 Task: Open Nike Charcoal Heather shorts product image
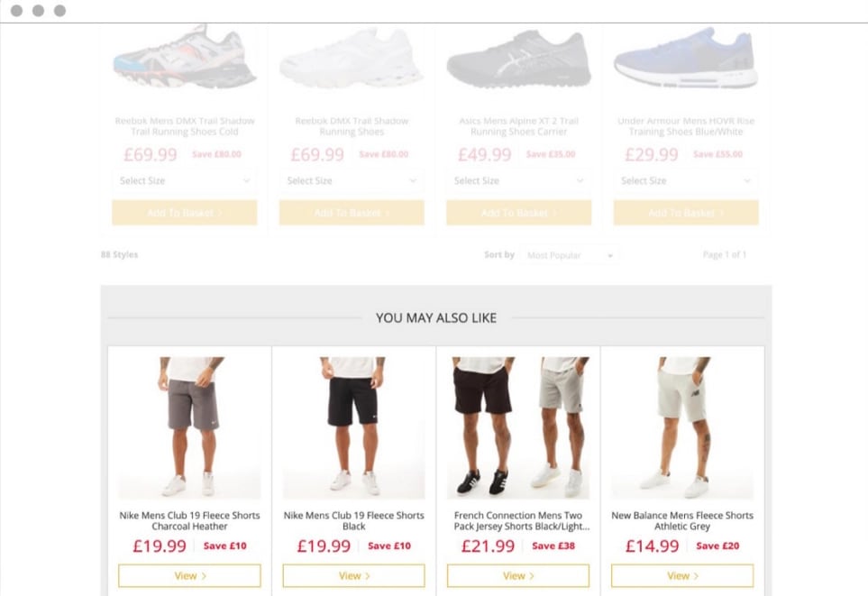tap(188, 424)
